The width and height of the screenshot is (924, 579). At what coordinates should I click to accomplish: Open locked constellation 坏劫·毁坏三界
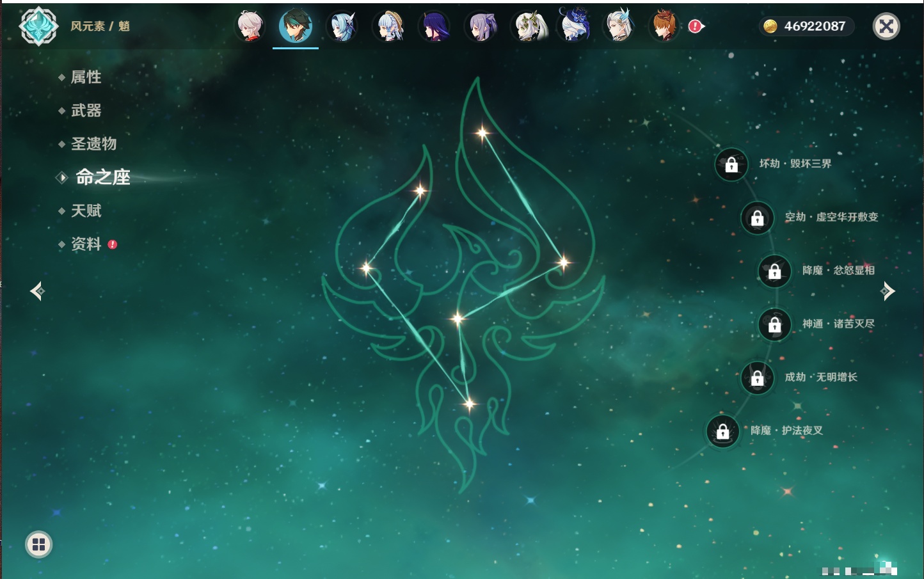pyautogui.click(x=731, y=164)
